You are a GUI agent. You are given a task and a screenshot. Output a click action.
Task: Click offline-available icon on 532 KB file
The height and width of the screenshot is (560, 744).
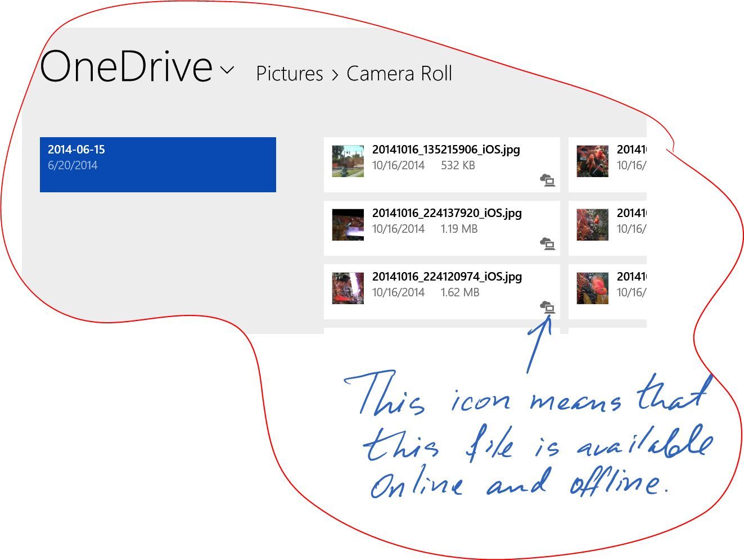(x=547, y=180)
